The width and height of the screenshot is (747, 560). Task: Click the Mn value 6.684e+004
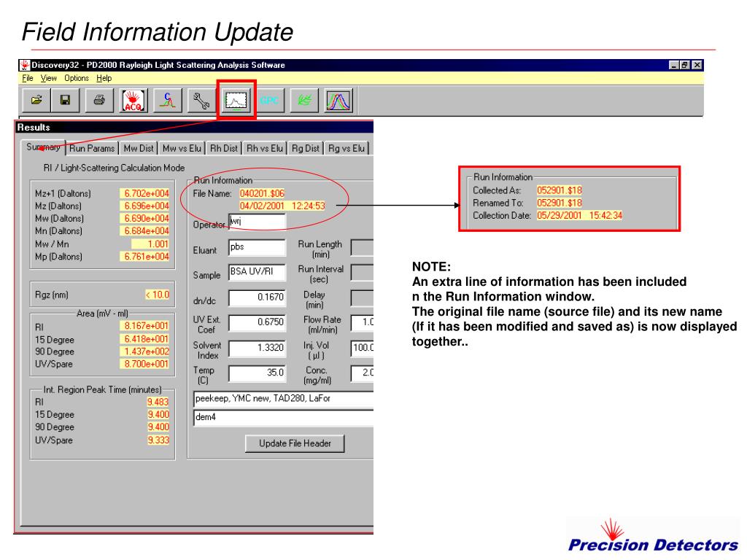(146, 231)
